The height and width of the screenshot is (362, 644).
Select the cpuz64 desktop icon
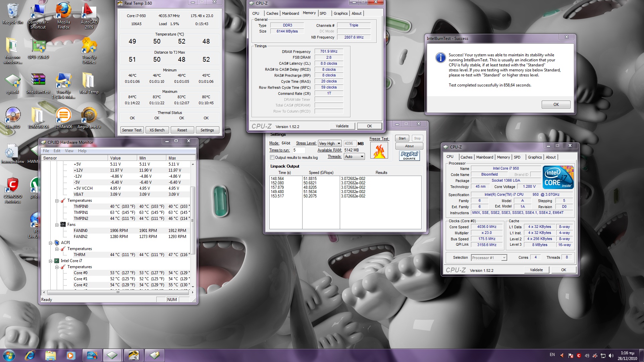12,83
